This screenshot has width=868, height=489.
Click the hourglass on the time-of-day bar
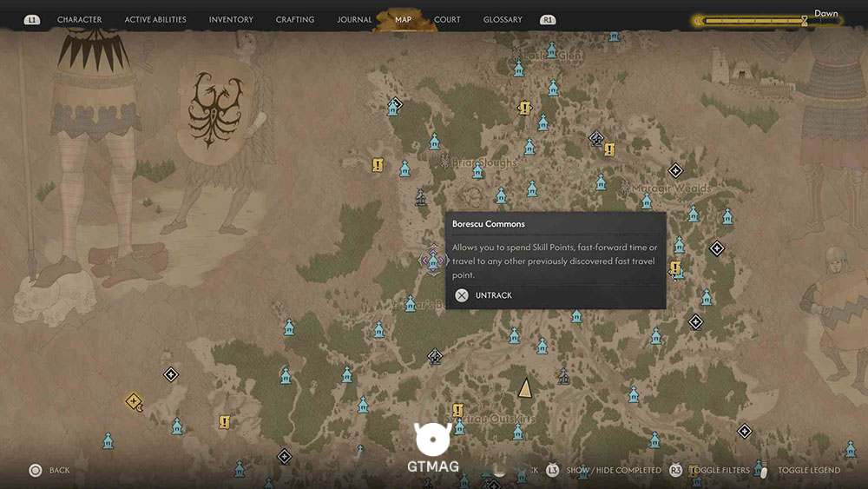805,21
